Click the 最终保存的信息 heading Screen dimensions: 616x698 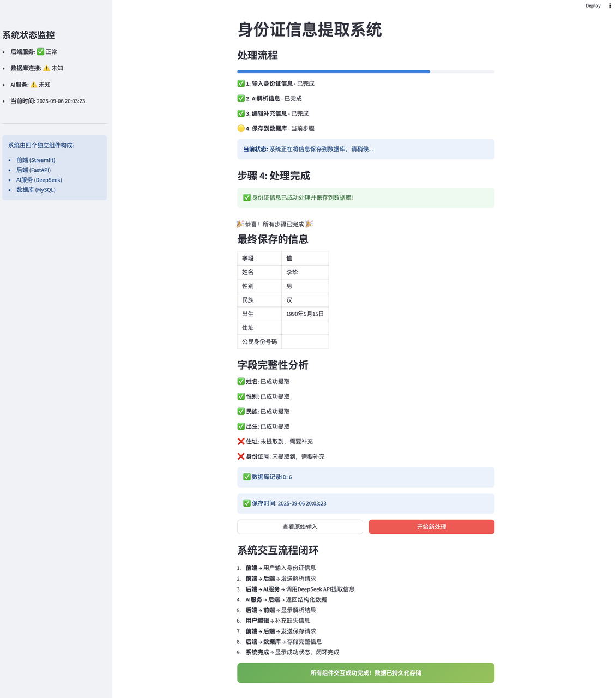(273, 239)
